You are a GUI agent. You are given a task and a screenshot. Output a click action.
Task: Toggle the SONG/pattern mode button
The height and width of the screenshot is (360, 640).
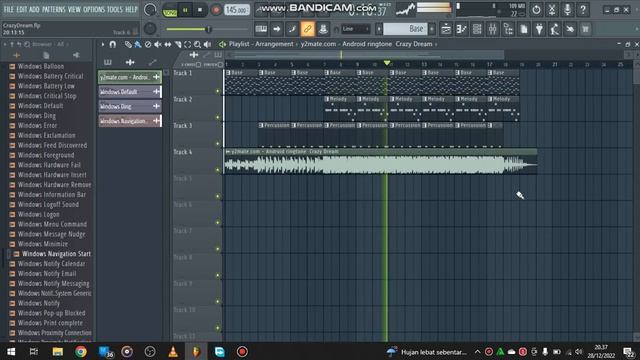coord(170,10)
